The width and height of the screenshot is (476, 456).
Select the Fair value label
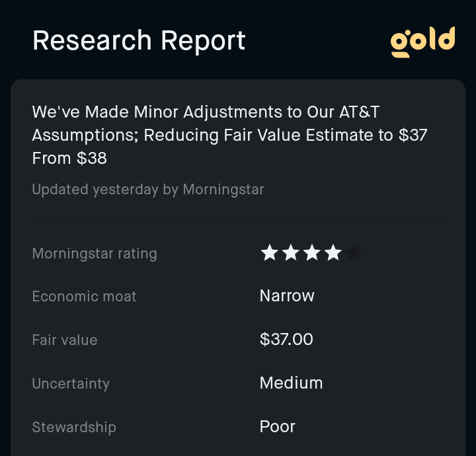[x=65, y=340]
